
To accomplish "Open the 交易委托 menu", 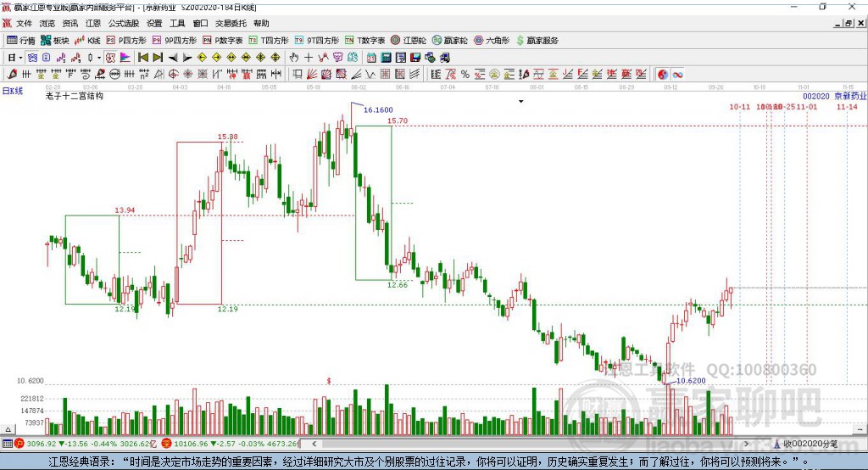I will 231,23.
